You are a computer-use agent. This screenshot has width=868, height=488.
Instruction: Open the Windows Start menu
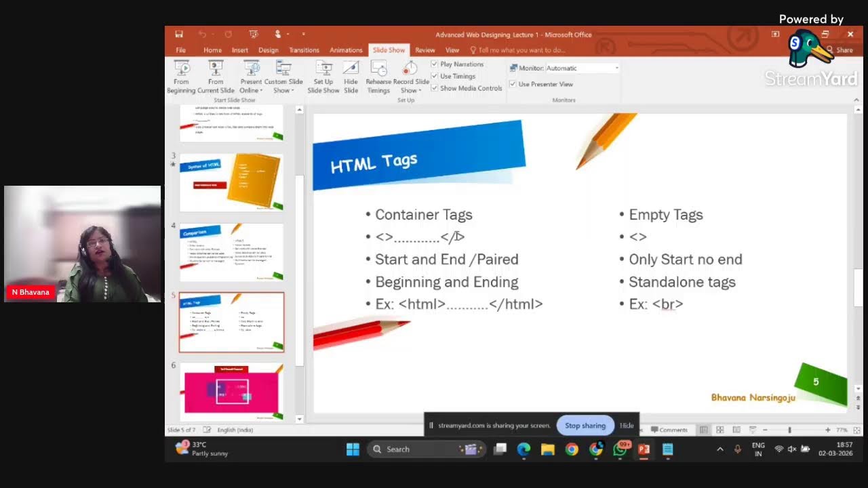coord(353,449)
